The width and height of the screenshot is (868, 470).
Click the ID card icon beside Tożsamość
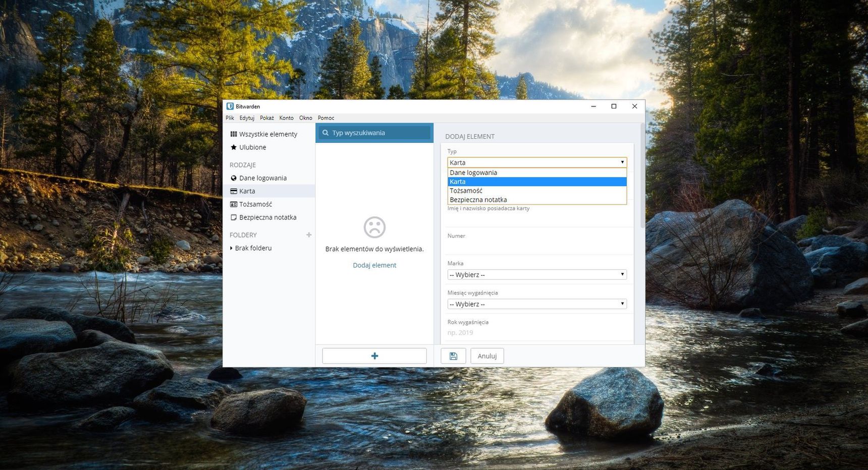[234, 204]
